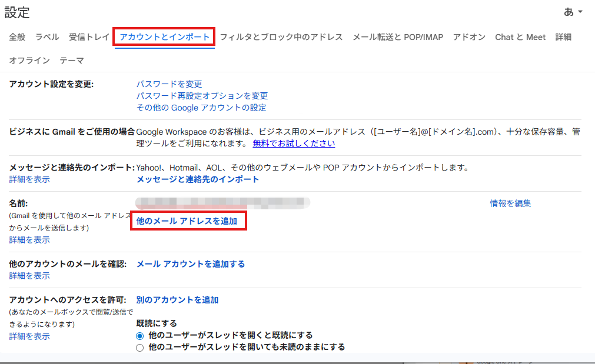Open フィルタとブロック中のアドレス tab
The height and width of the screenshot is (364, 595).
click(281, 37)
